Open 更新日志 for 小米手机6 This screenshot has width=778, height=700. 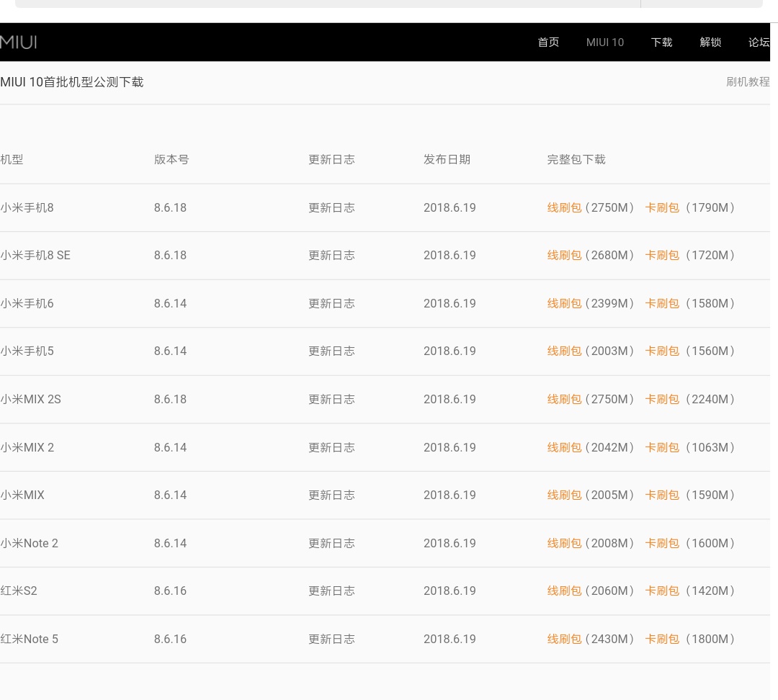(x=331, y=303)
